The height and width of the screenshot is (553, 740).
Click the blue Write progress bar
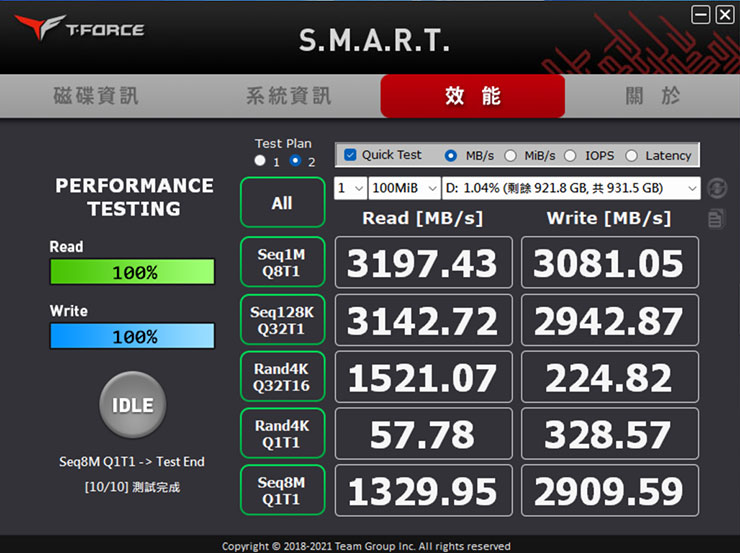pyautogui.click(x=133, y=336)
